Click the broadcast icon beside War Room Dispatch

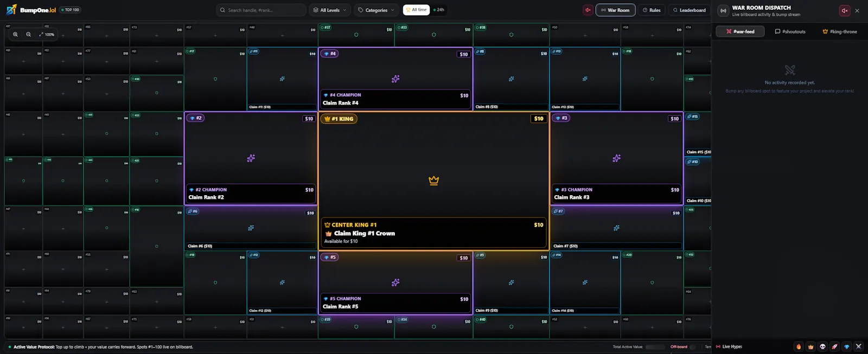coord(723,10)
